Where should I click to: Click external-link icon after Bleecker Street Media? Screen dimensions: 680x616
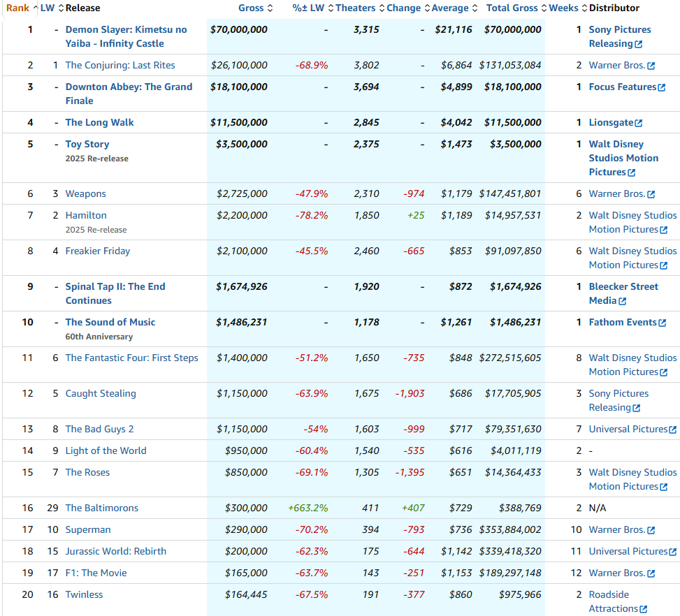pos(622,301)
